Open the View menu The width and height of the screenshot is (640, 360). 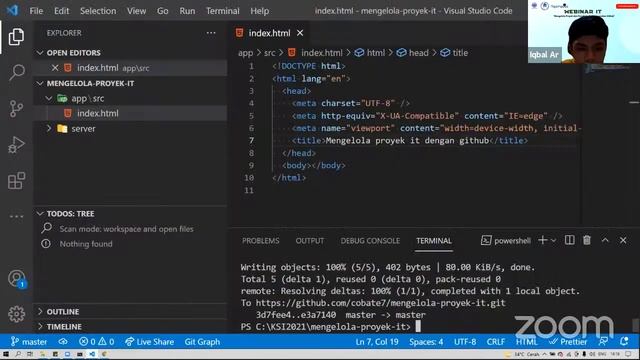pos(136,11)
